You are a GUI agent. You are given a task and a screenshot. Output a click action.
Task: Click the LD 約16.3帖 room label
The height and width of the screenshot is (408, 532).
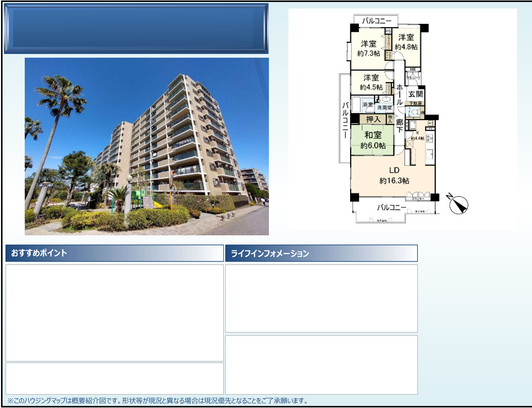[x=394, y=176]
